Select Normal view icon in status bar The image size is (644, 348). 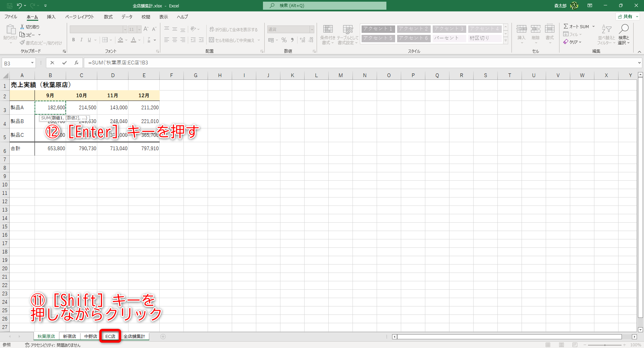[x=548, y=345]
